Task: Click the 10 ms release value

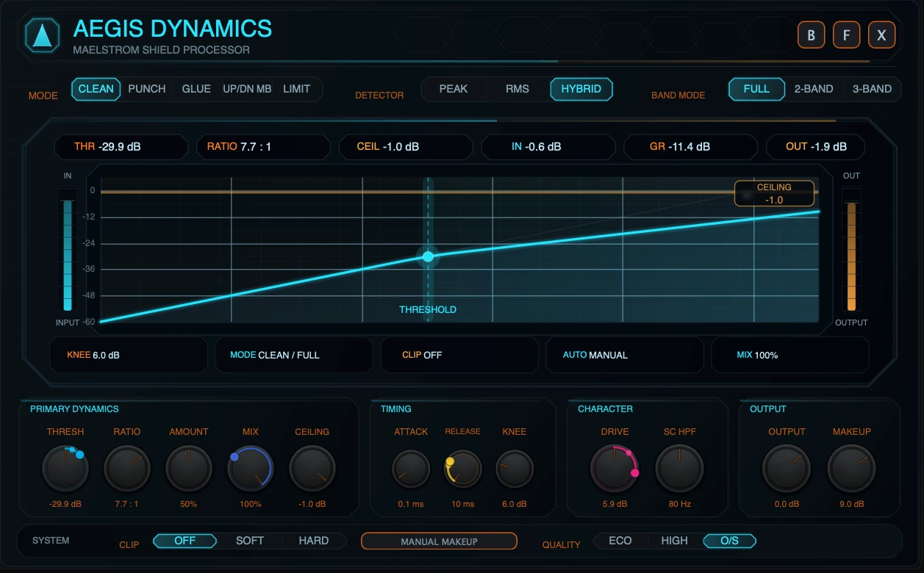Action: click(x=463, y=505)
